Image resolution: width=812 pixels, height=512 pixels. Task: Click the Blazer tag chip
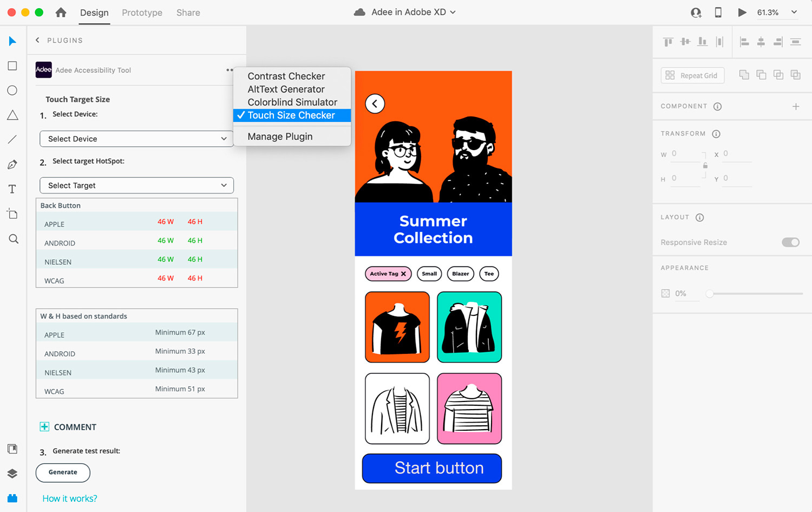point(461,274)
